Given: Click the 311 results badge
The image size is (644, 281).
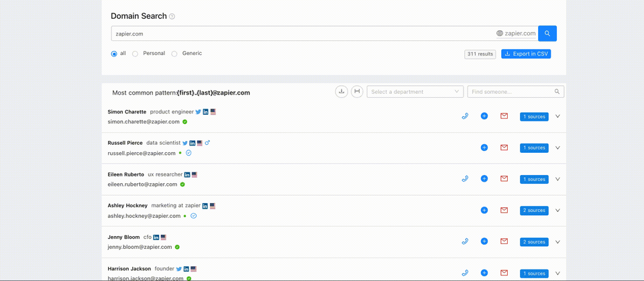Looking at the screenshot, I should click(x=480, y=54).
